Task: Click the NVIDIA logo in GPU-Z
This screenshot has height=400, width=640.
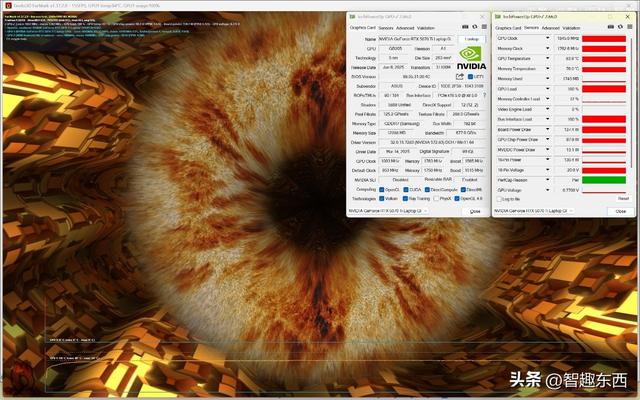Action: pyautogui.click(x=471, y=58)
